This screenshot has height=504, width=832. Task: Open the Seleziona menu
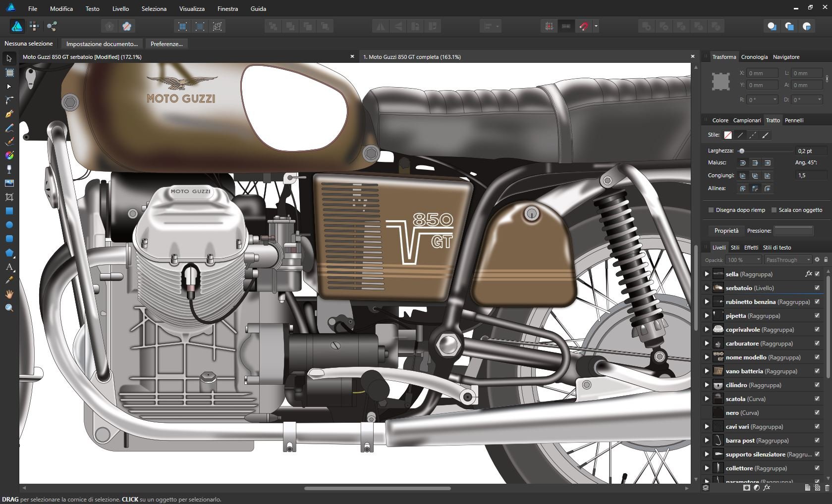[x=154, y=8]
